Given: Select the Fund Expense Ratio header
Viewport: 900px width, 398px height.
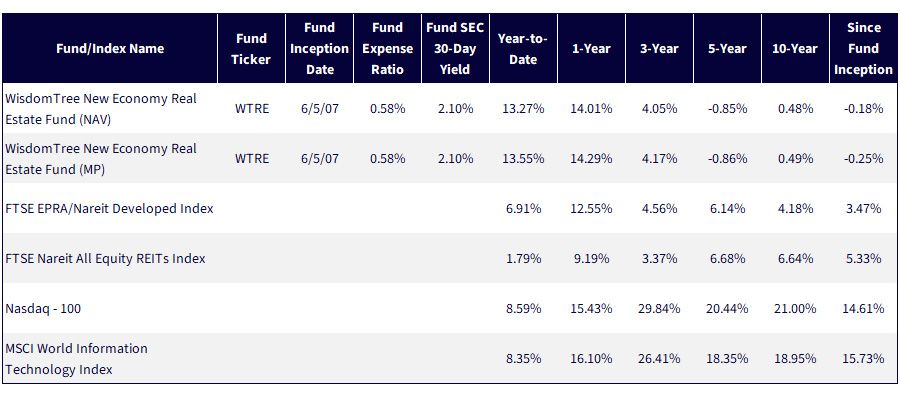Looking at the screenshot, I should [x=387, y=49].
